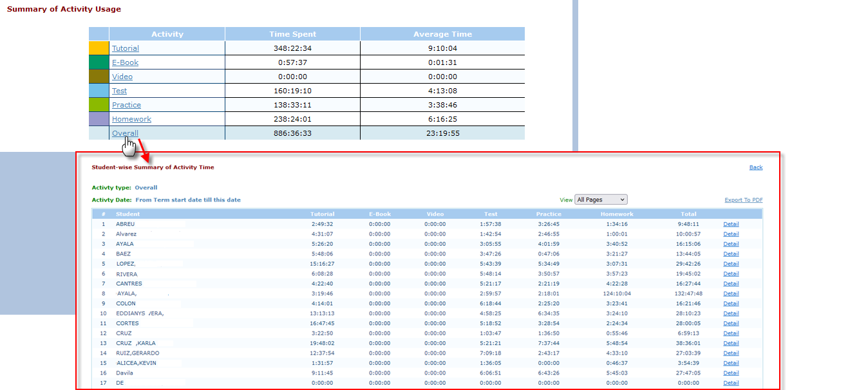Screen dimensions: 868x390
Task: Click the Average Time column header
Action: (442, 34)
